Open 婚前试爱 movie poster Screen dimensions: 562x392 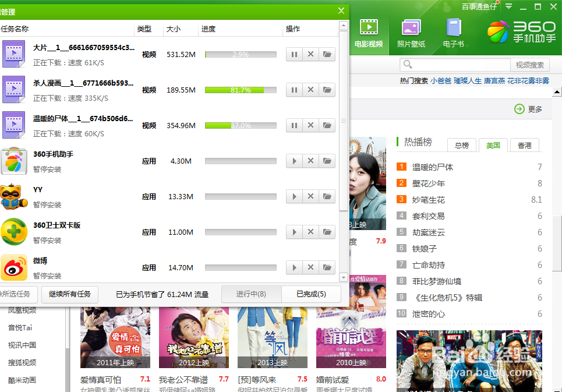(x=351, y=322)
